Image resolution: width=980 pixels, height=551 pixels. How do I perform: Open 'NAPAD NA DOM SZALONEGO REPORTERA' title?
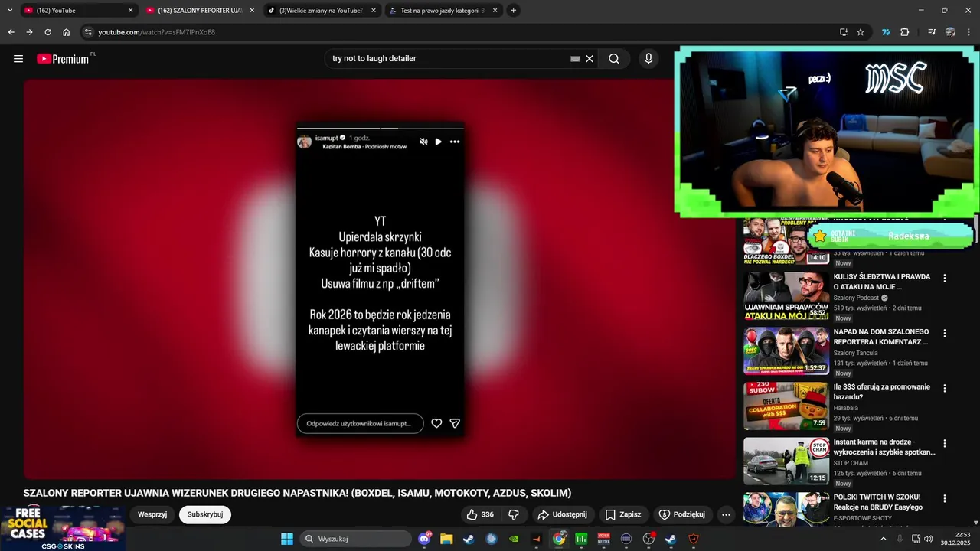tap(880, 337)
